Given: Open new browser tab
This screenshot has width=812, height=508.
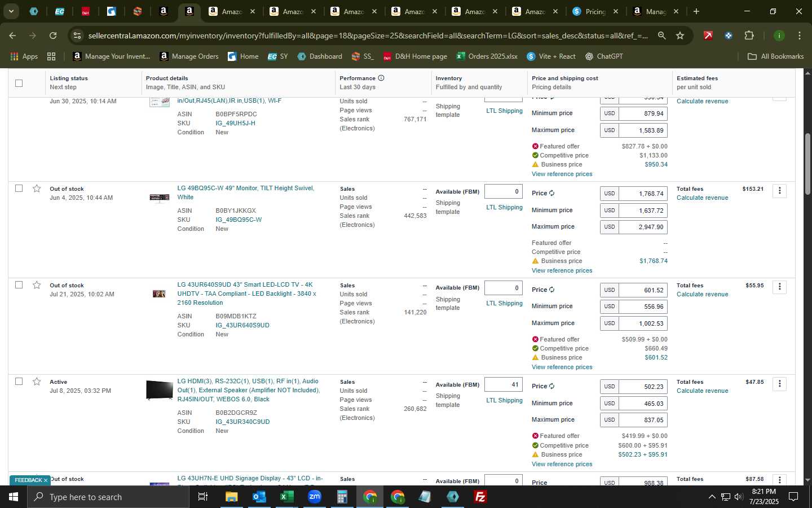Looking at the screenshot, I should pos(696,11).
